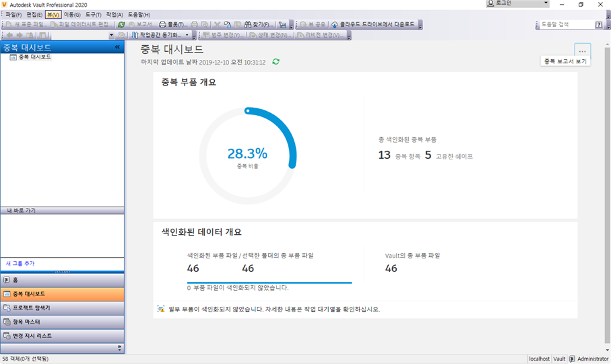Screen dimensions: 611x364
Task: Click 중복 보고서 보기 menu entry
Action: coord(565,61)
